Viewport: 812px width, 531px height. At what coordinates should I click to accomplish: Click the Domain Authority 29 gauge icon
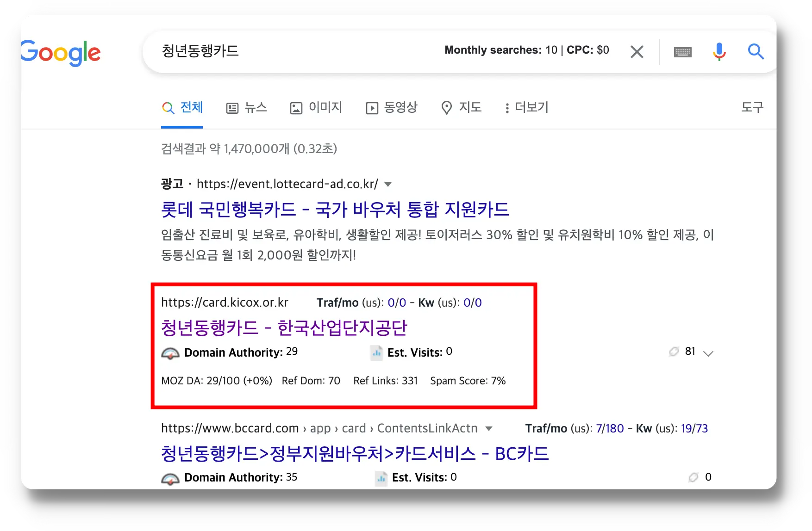point(170,353)
